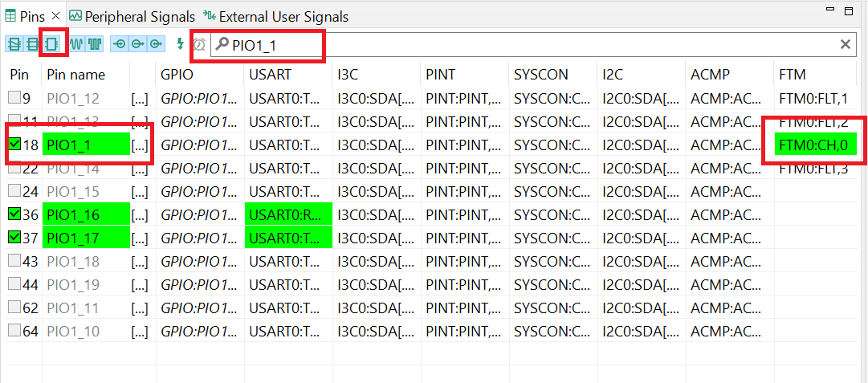Click the chip package icon highlighted in red
This screenshot has height=383, width=868.
[52, 44]
